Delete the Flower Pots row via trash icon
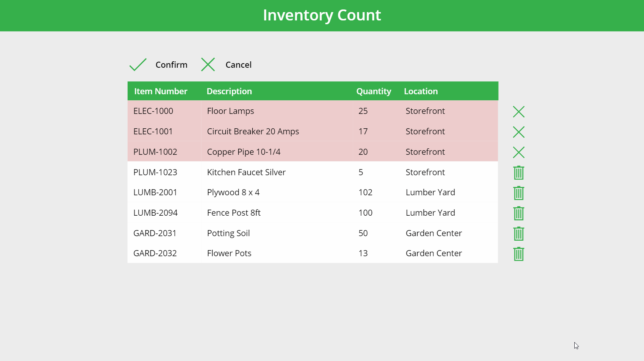Screen dimensions: 644x361 519,254
